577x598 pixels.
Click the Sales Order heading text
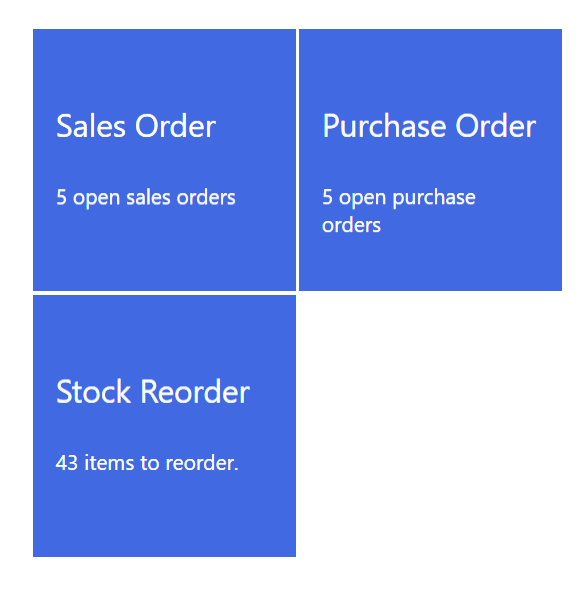click(x=136, y=126)
